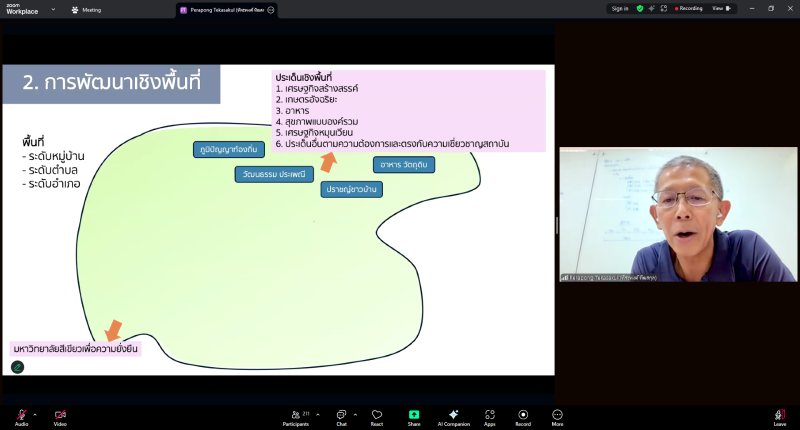Turn on the Video camera
Image resolution: width=800 pixels, height=430 pixels.
coord(60,415)
